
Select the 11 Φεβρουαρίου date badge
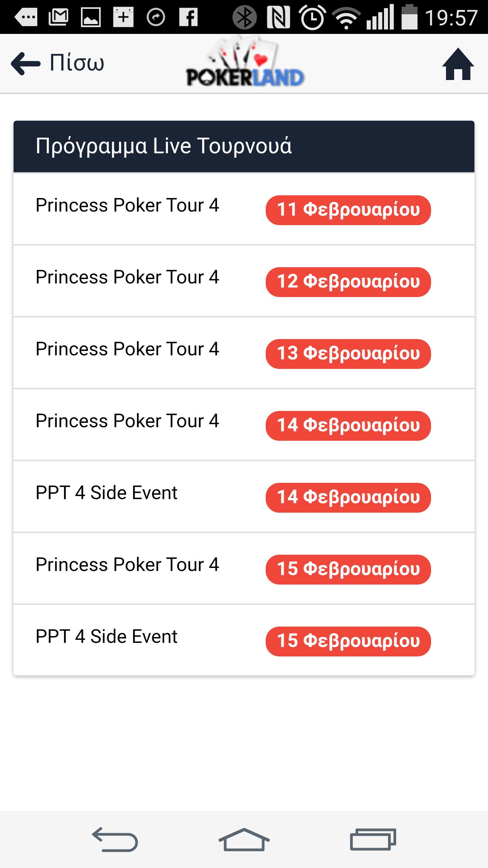(348, 210)
